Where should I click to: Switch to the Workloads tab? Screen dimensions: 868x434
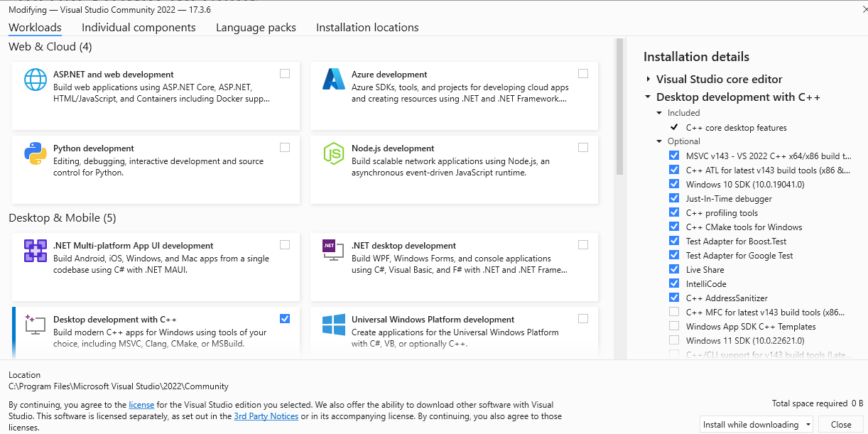35,28
